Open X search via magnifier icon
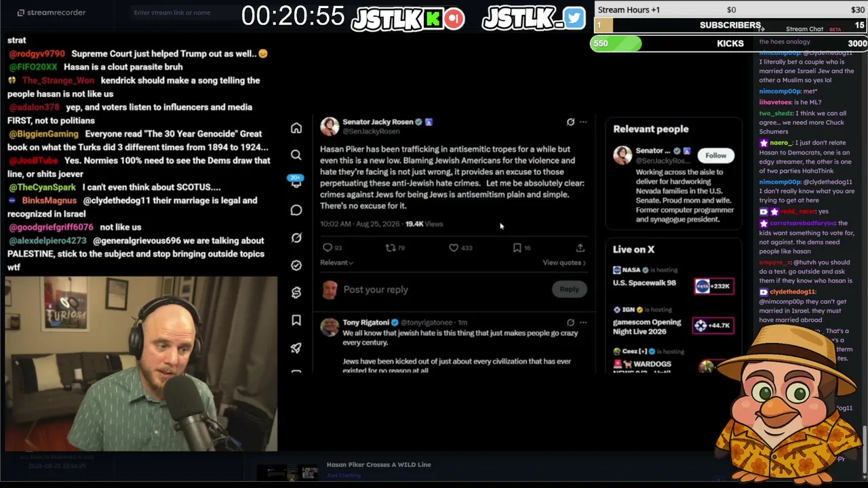Image resolution: width=868 pixels, height=488 pixels. 296,155
